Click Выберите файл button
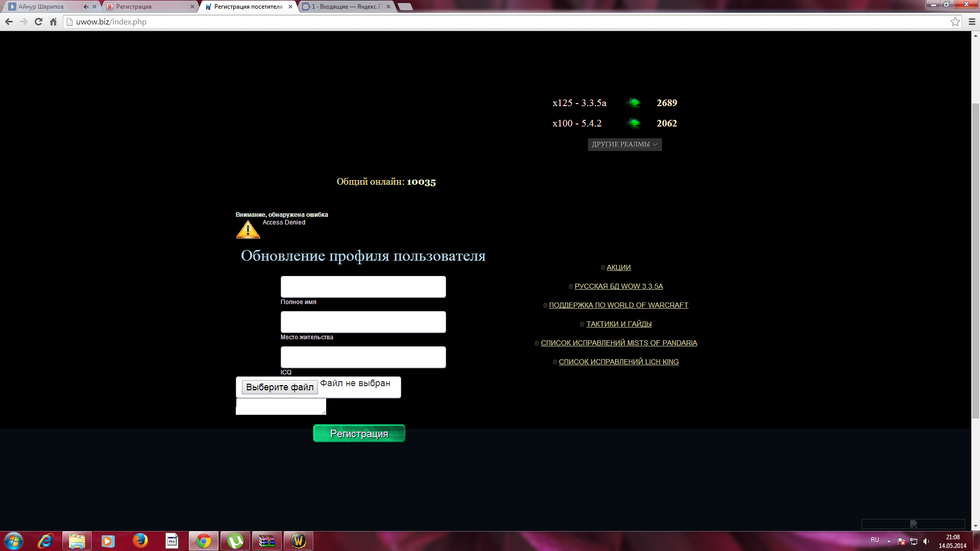 (280, 387)
